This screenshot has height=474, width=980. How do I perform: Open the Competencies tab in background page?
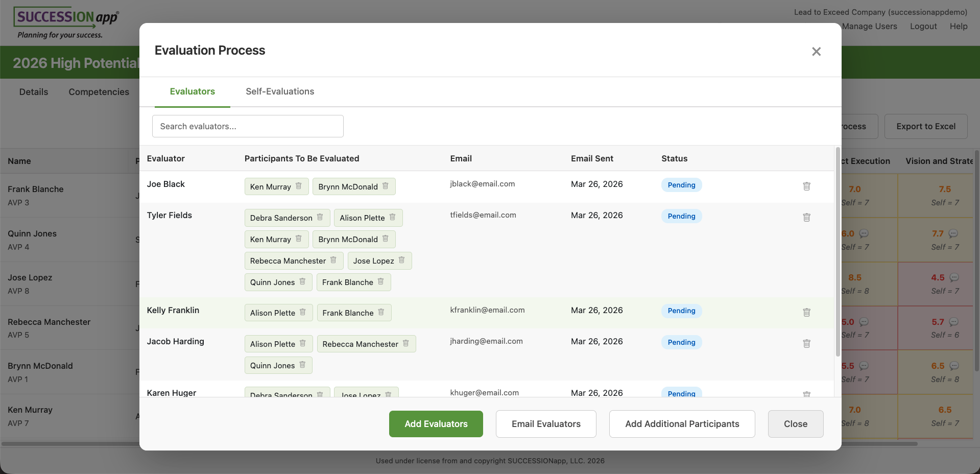click(x=99, y=92)
